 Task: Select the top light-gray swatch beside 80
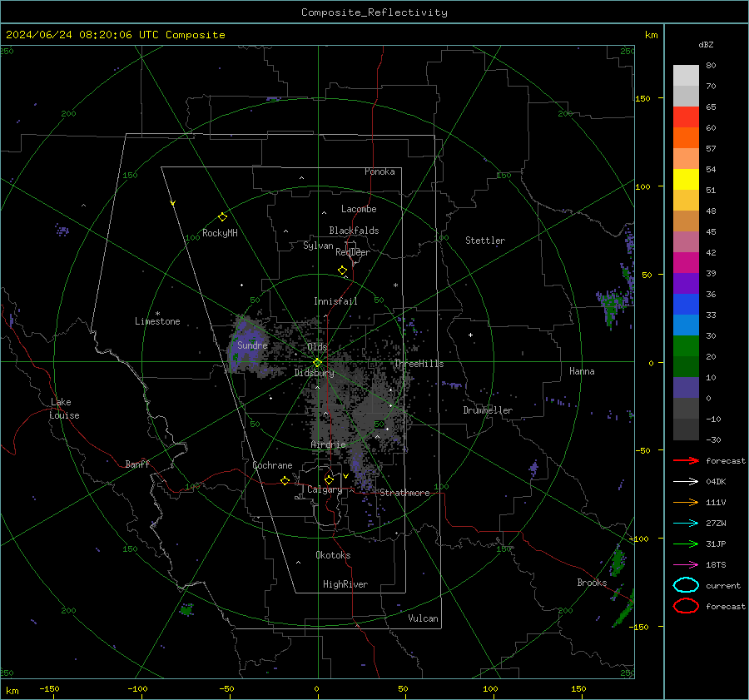click(x=686, y=75)
